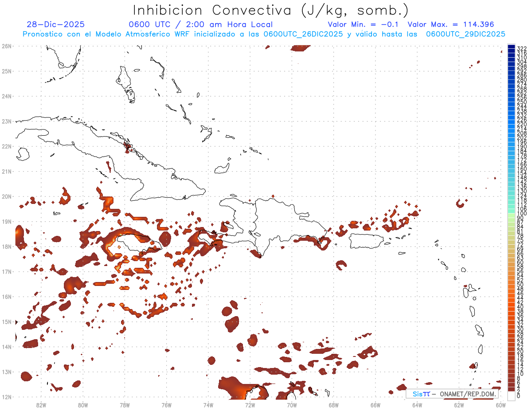Click the 22N latitude label
This screenshot has height=411, width=532.
7,146
